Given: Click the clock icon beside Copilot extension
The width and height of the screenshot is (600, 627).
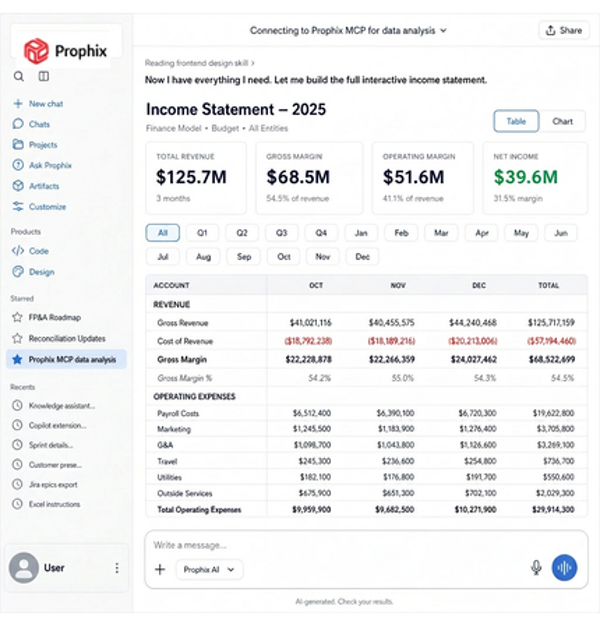Looking at the screenshot, I should click(17, 425).
